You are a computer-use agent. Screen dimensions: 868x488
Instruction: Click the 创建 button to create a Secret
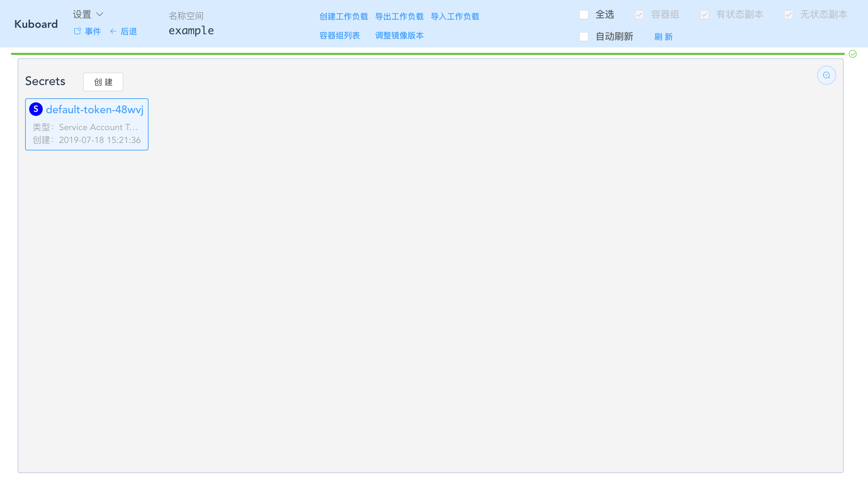[x=103, y=82]
